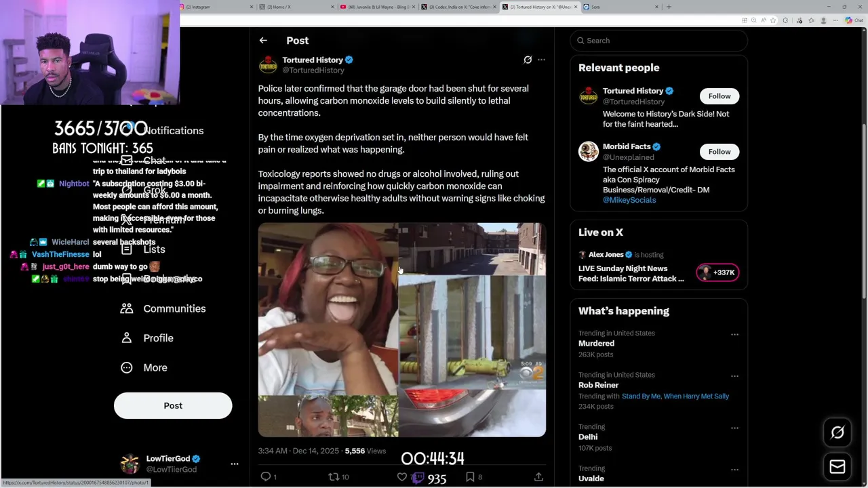
Task: Close the Sora browser tab
Action: [x=656, y=7]
